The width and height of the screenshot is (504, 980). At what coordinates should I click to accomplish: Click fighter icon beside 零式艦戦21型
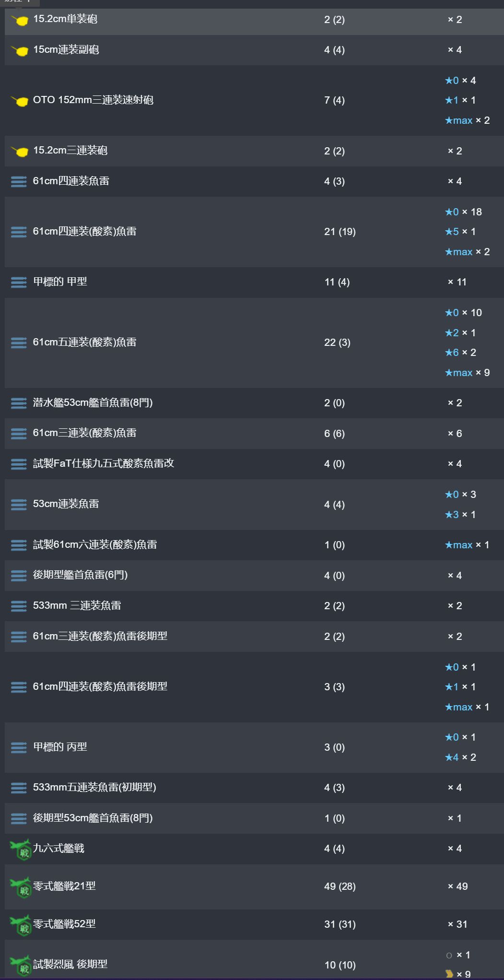pos(21,887)
